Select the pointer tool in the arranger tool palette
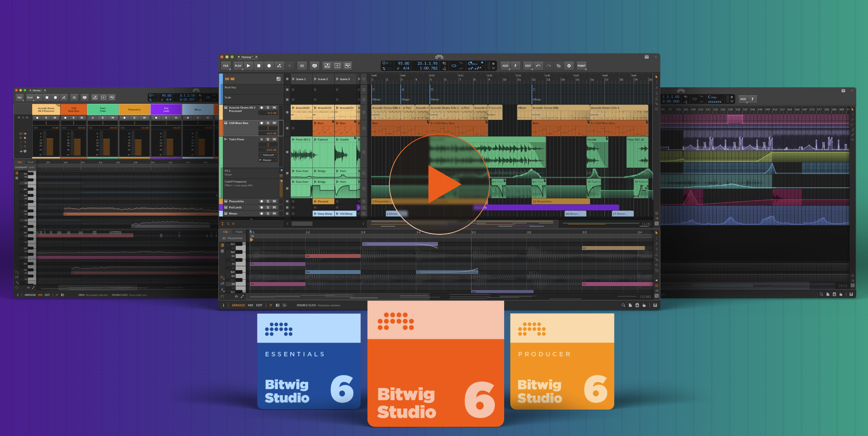This screenshot has width=868, height=436. (x=656, y=77)
